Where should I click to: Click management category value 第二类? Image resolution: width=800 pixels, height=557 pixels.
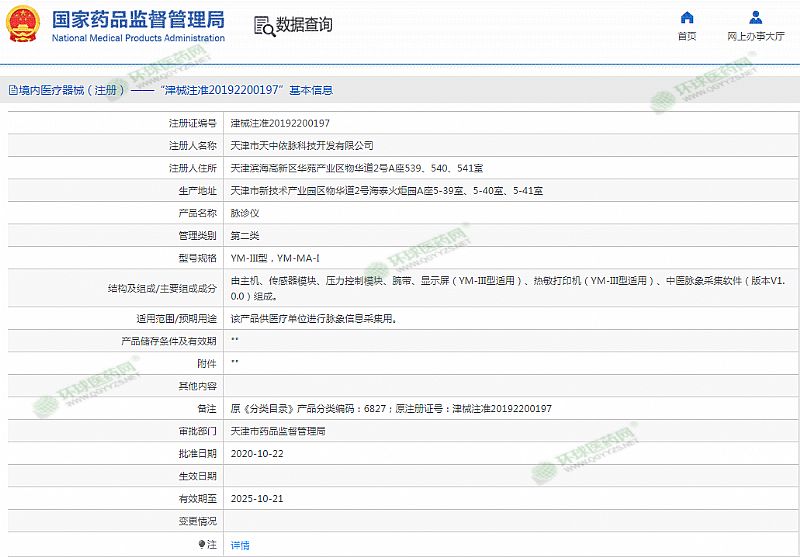pos(245,235)
